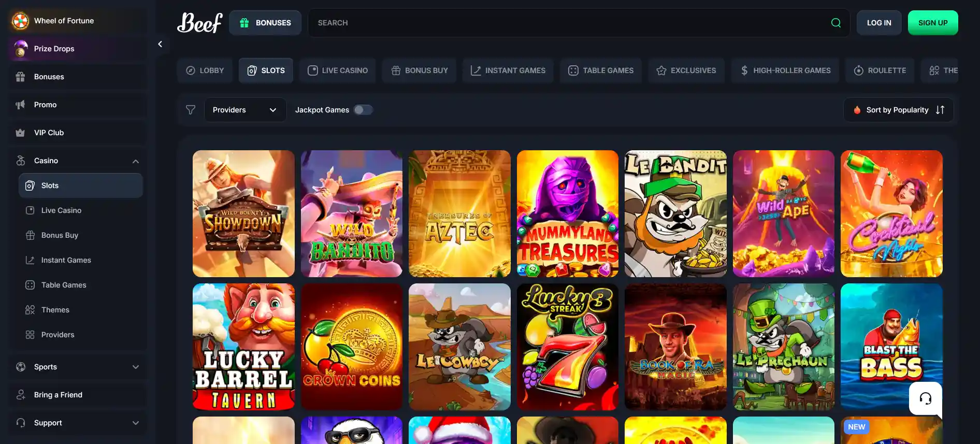Screen dimensions: 980x444
Task: Toggle the Jackpot Games switch
Action: (363, 110)
